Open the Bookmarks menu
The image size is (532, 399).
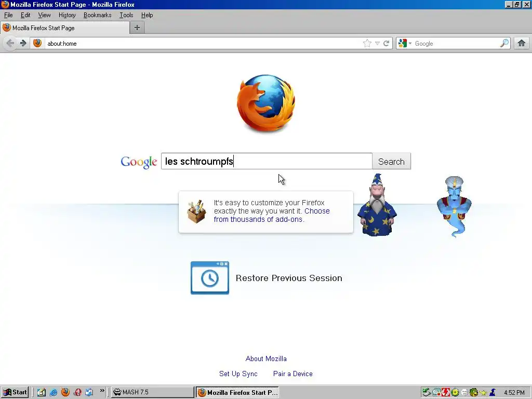[x=97, y=15]
